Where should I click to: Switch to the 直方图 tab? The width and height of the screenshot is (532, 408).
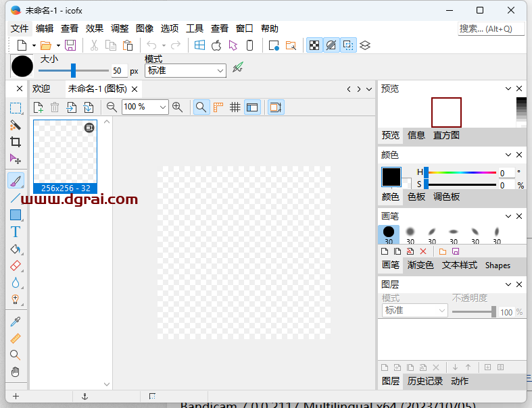coord(446,135)
